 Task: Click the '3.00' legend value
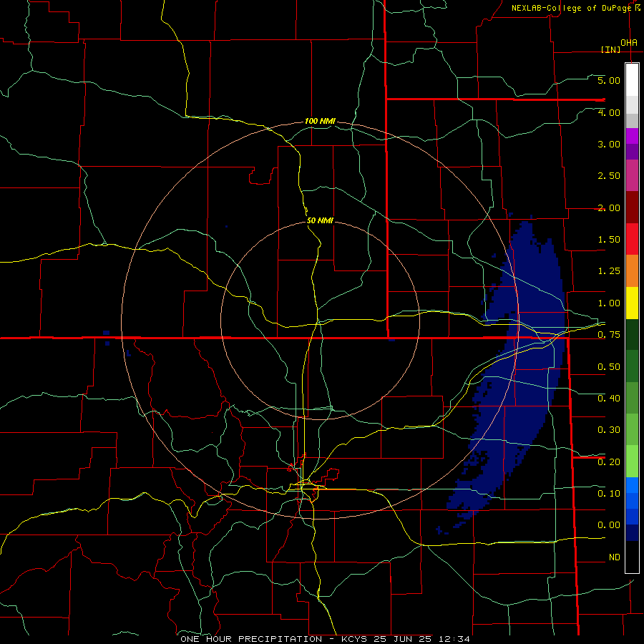click(x=609, y=144)
